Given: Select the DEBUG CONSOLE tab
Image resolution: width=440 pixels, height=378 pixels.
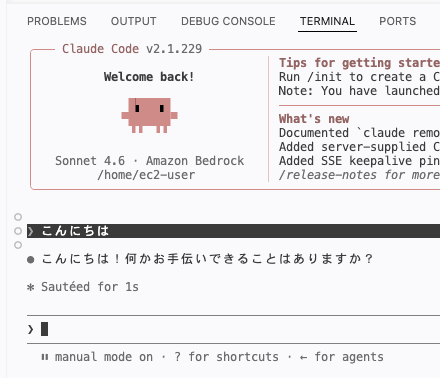Looking at the screenshot, I should (228, 21).
